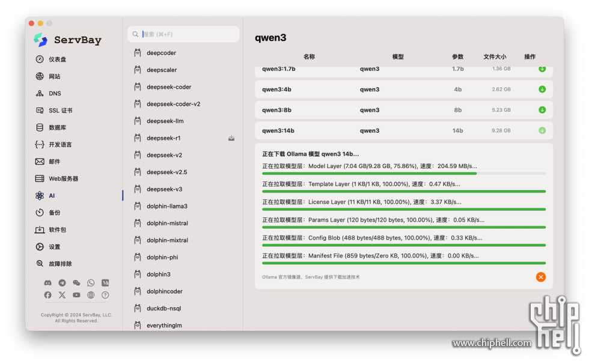
Task: Open the Facebook icon link
Action: click(x=47, y=295)
